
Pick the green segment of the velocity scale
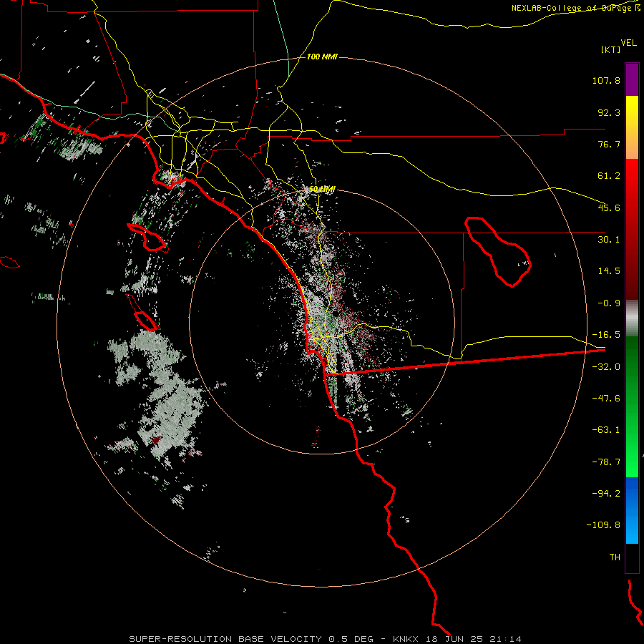tap(632, 406)
